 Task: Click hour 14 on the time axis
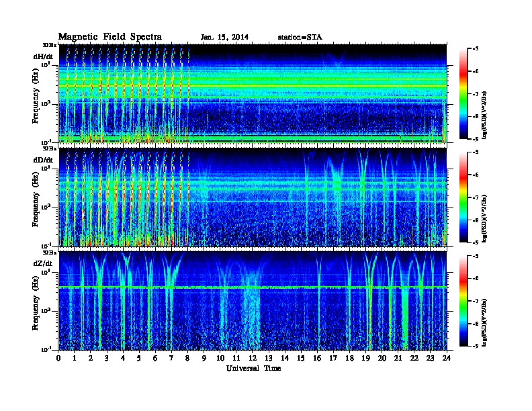tap(285, 359)
